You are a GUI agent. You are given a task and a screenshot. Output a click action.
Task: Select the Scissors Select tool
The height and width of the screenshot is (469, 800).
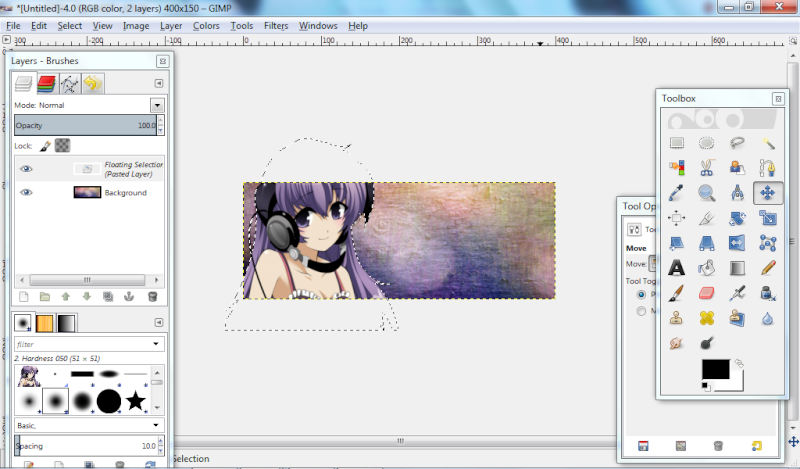pos(707,167)
